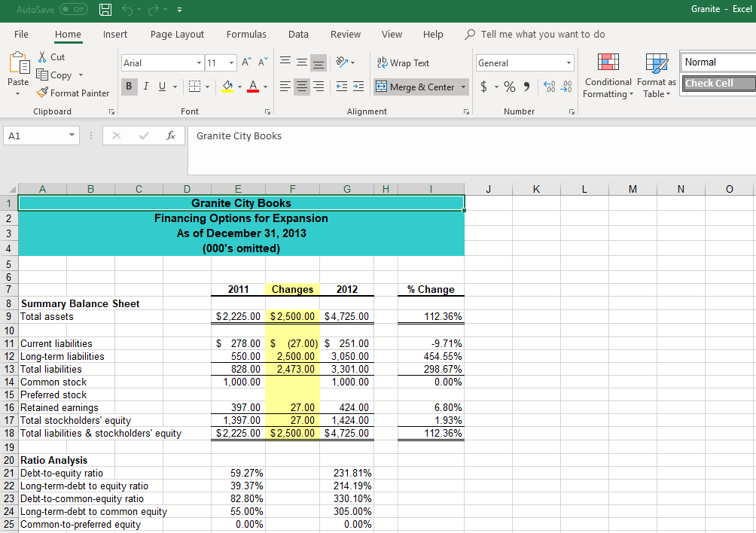
Task: Click Middle Align icon
Action: [x=302, y=62]
